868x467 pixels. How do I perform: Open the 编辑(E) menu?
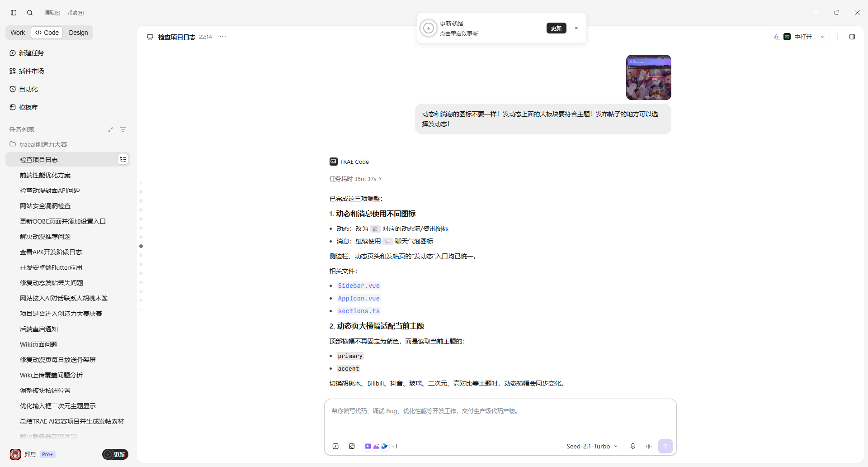tap(52, 13)
